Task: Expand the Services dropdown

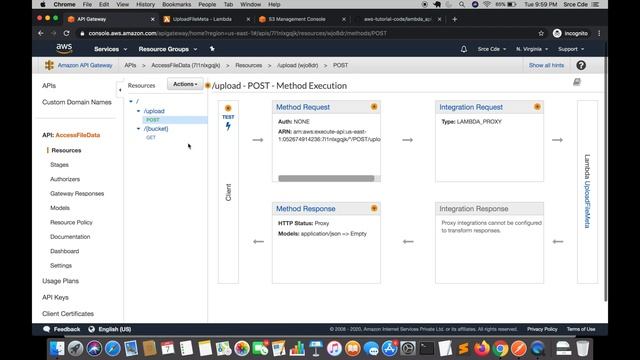Action: coord(111,49)
